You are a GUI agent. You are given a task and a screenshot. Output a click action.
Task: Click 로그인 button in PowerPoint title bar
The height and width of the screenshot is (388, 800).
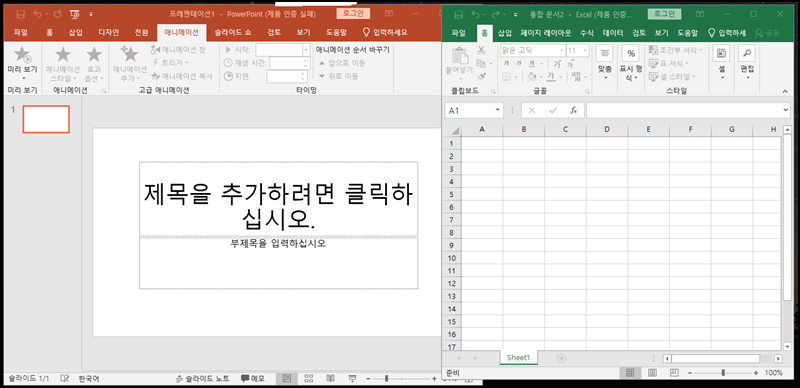tap(353, 14)
